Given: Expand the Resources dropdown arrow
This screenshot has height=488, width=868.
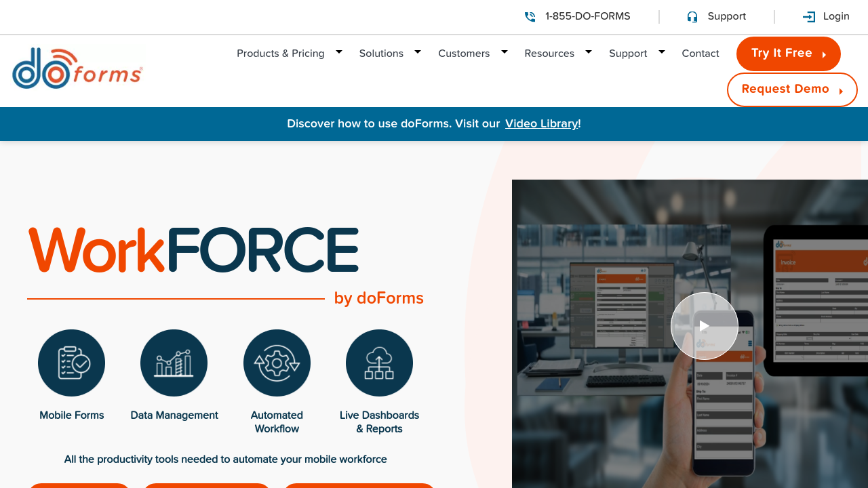Looking at the screenshot, I should 589,52.
